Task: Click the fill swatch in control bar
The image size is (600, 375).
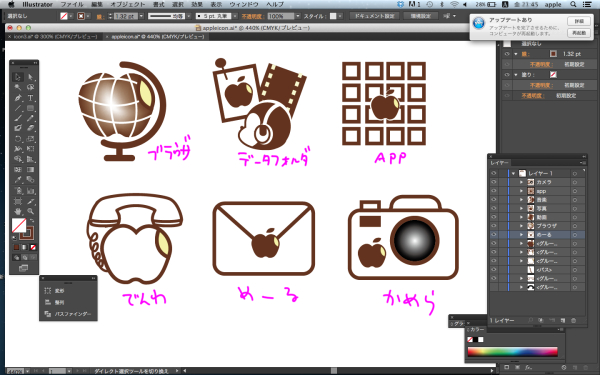Action: click(64, 16)
